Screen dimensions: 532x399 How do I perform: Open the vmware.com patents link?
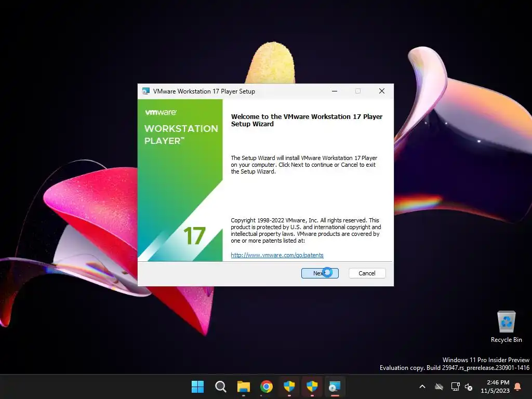(277, 255)
